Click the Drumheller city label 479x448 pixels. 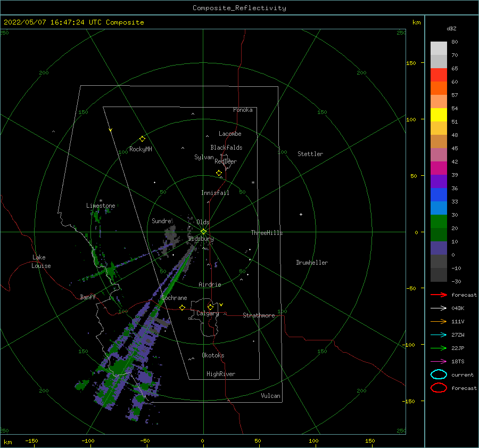pyautogui.click(x=312, y=263)
